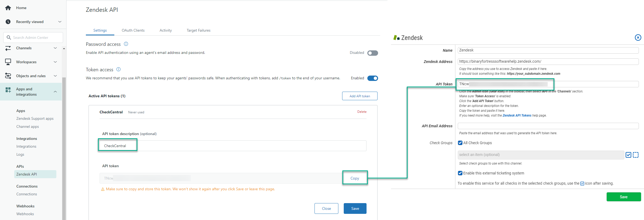Viewport: 644px width, 220px height.
Task: Select Zendesk API in sidebar
Action: click(x=35, y=174)
